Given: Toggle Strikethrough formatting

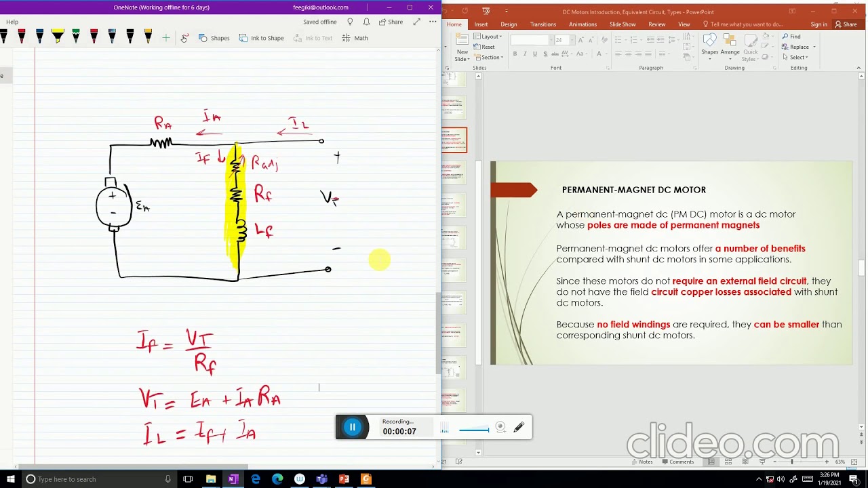Looking at the screenshot, I should (x=555, y=54).
